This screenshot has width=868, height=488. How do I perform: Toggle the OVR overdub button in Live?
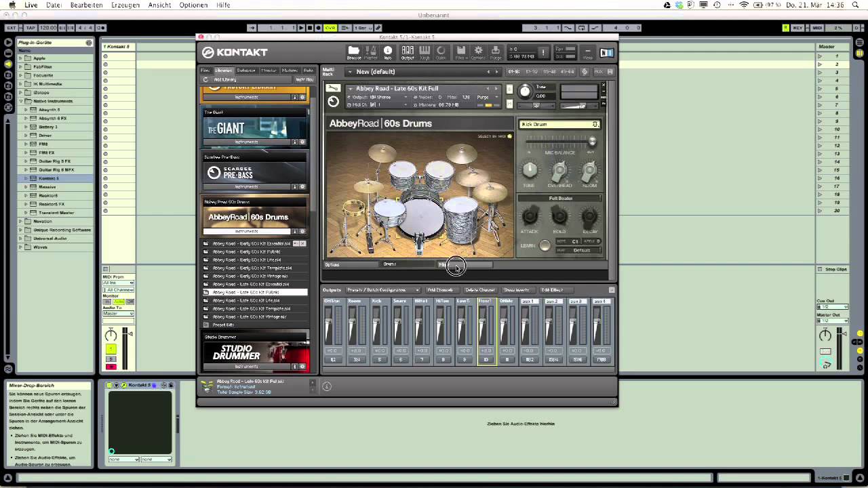(330, 28)
